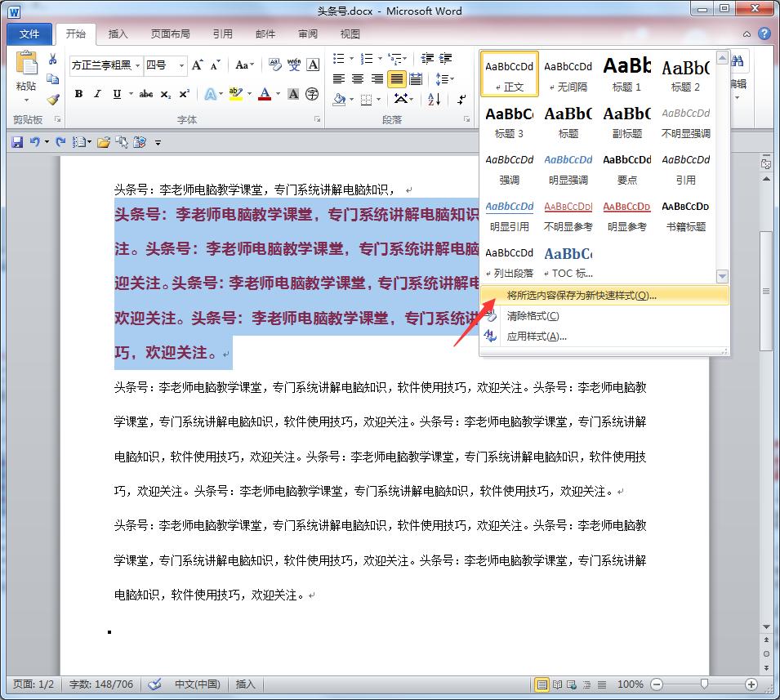Select the Format Painter tool
This screenshot has height=700, width=780.
51,100
